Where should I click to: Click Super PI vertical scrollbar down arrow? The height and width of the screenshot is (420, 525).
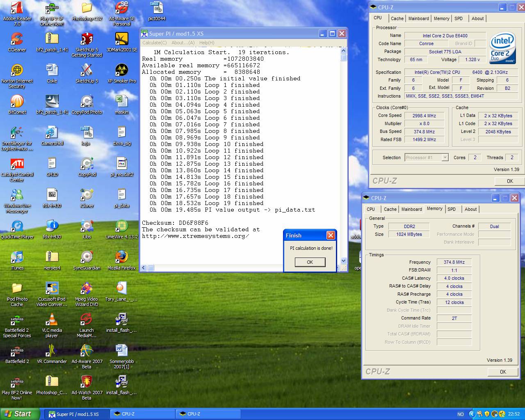point(344,261)
